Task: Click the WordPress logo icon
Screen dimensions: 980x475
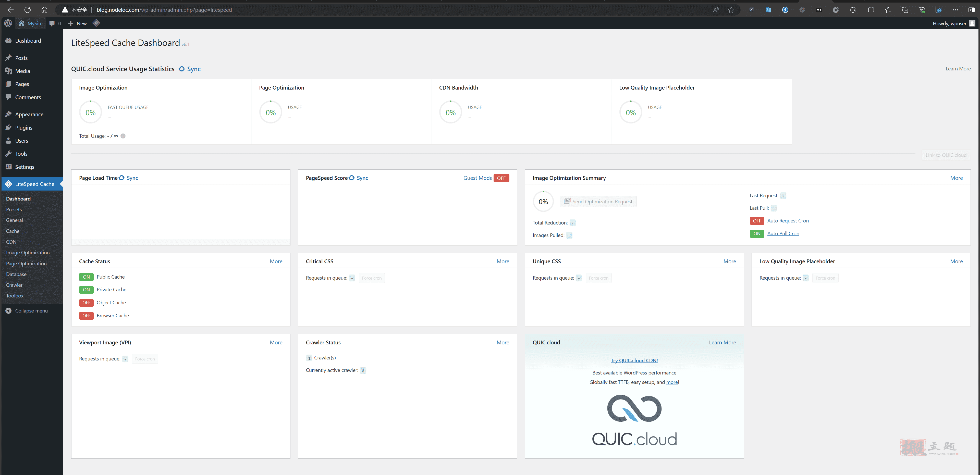Action: [x=8, y=23]
